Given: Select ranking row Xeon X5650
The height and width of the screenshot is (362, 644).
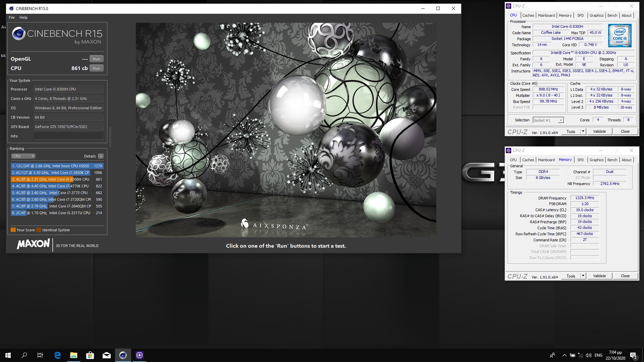Looking at the screenshot, I should coord(57,166).
